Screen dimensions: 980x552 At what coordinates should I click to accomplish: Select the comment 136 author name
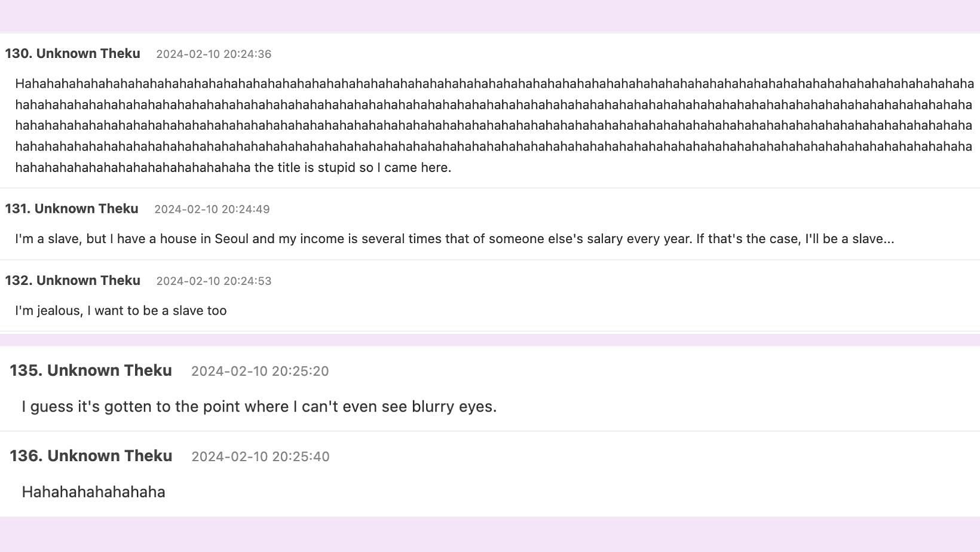pos(109,456)
